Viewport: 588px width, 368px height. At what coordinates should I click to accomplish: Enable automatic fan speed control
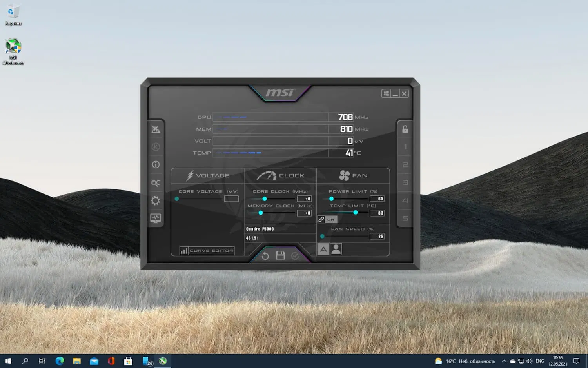(x=323, y=249)
